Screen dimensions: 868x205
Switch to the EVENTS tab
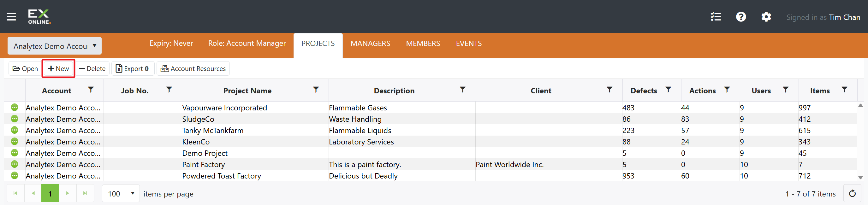(469, 44)
